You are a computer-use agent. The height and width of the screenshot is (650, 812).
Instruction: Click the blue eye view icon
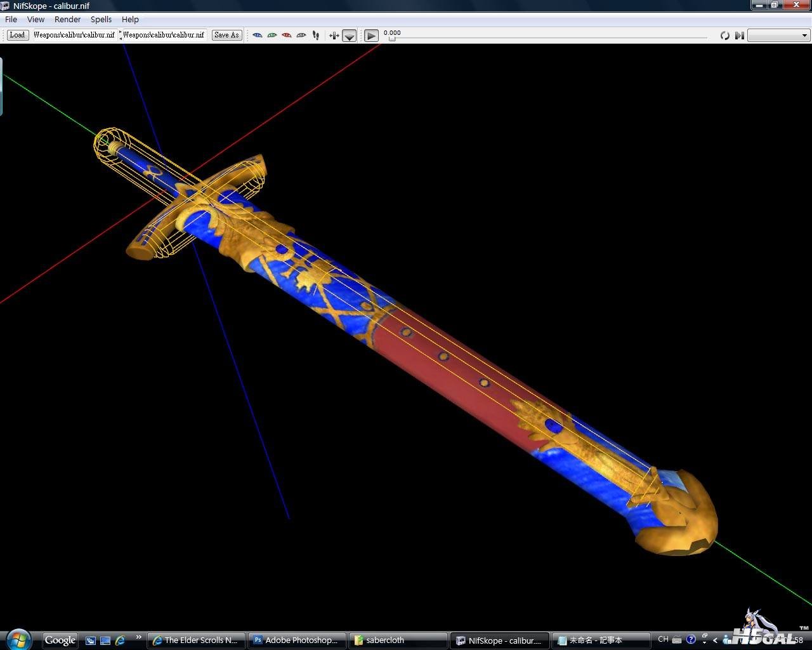(x=257, y=35)
